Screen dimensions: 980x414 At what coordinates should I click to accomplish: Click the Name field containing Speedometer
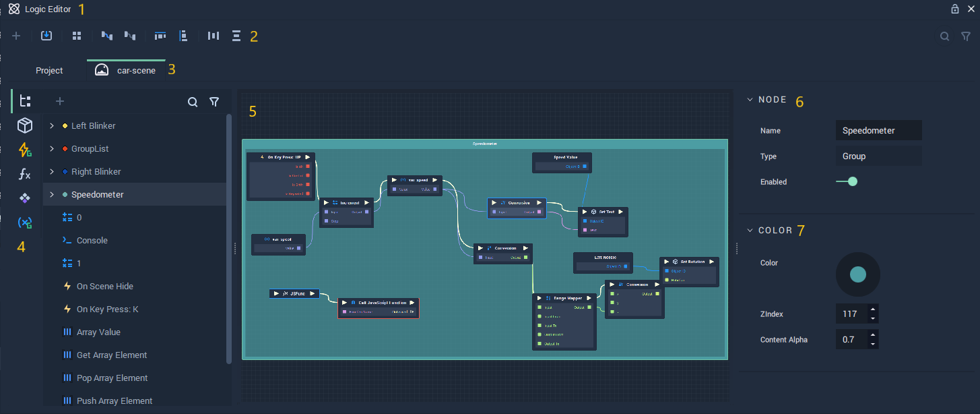[878, 130]
